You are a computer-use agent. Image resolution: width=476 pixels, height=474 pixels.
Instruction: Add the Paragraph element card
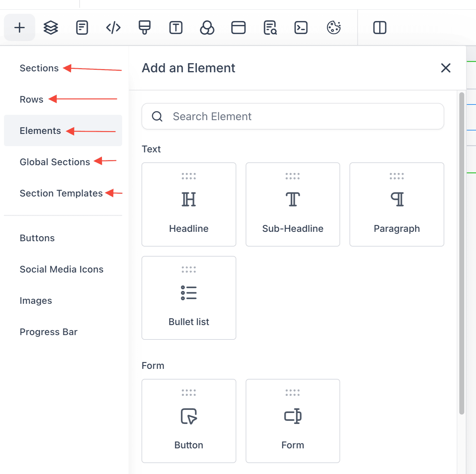[x=397, y=204]
